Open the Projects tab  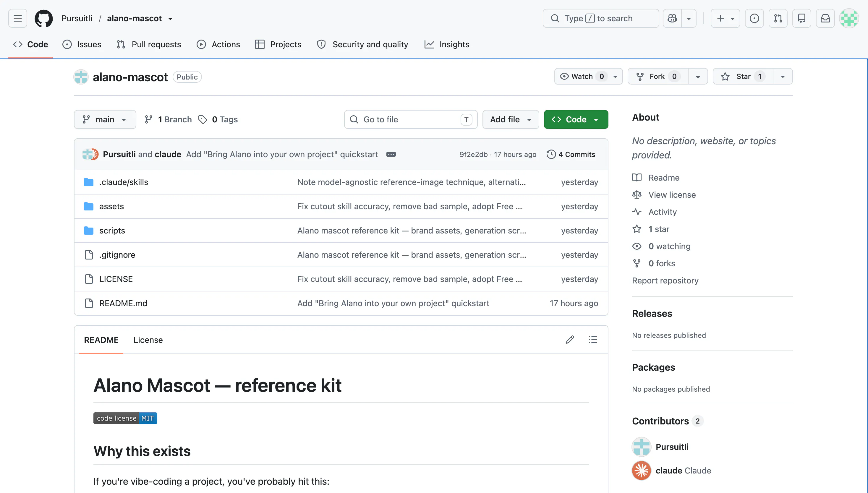click(x=278, y=44)
